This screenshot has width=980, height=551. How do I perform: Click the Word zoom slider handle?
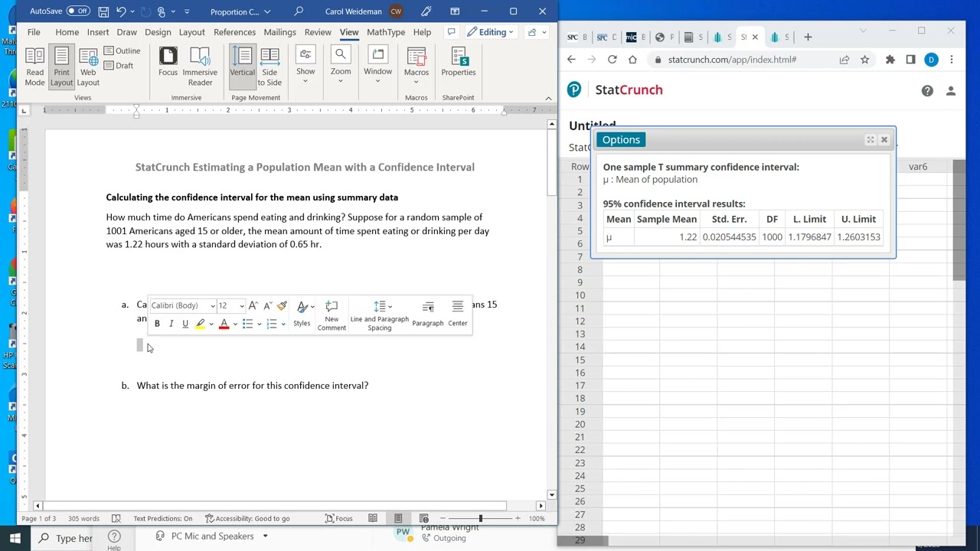[481, 518]
